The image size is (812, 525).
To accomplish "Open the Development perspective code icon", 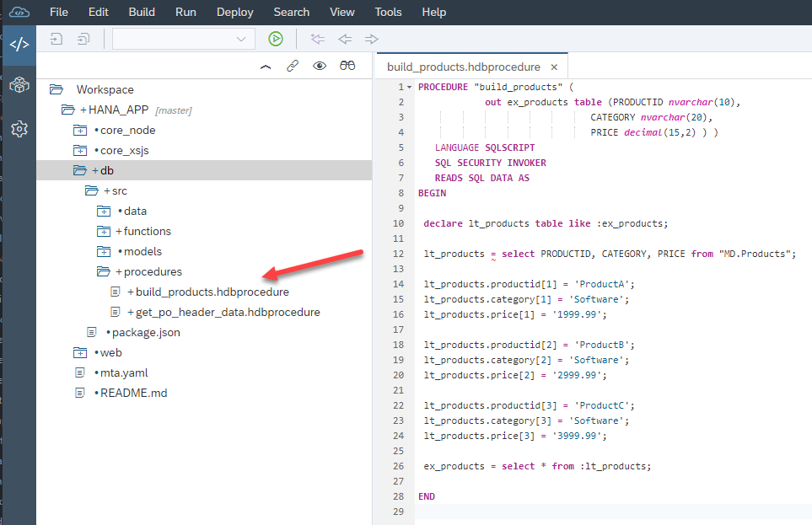I will point(19,45).
